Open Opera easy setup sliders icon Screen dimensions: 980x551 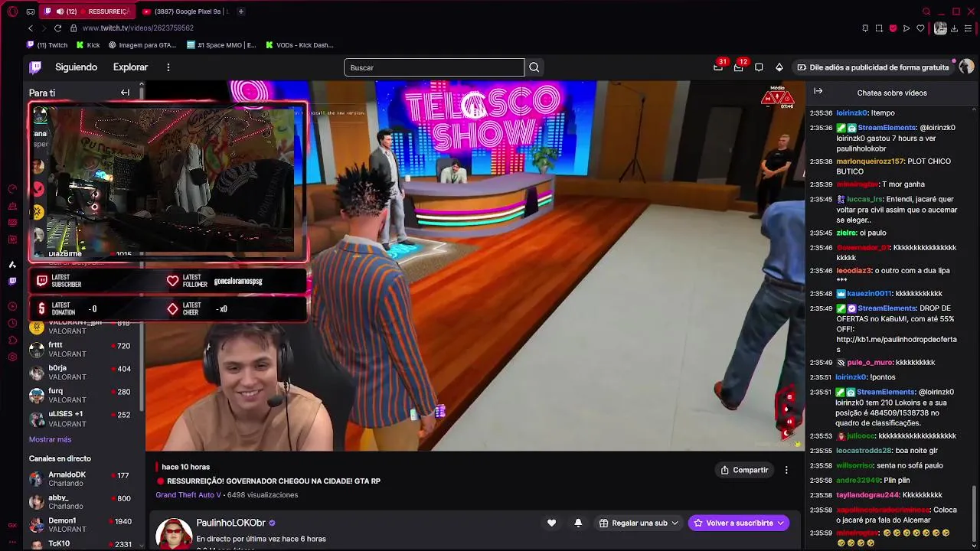point(969,28)
